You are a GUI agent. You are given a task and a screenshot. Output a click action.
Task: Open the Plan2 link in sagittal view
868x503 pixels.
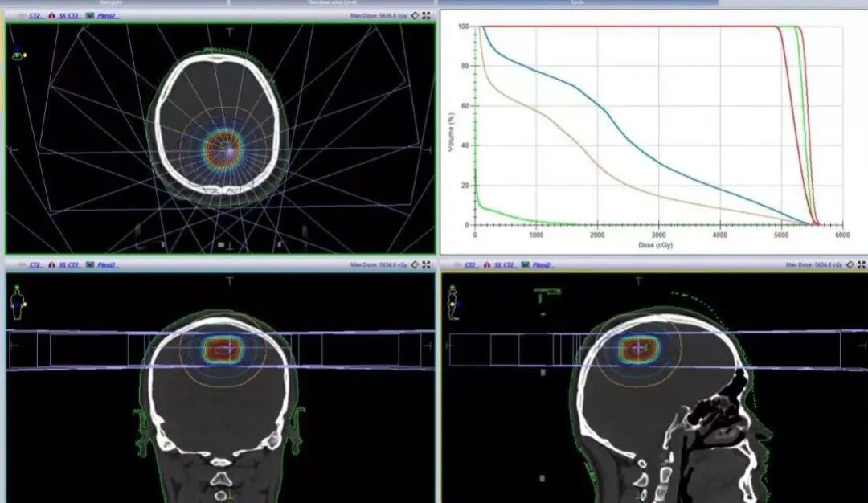(x=542, y=265)
